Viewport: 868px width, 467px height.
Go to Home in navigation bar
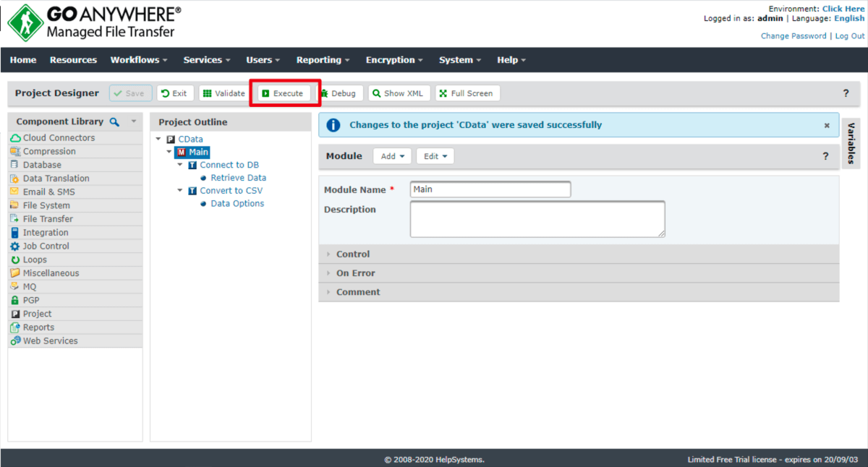pyautogui.click(x=23, y=60)
